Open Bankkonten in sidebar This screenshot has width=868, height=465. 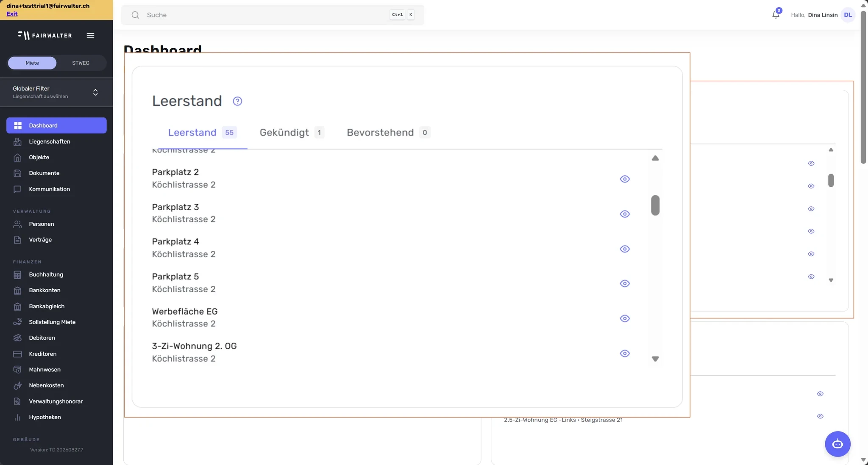pyautogui.click(x=56, y=290)
